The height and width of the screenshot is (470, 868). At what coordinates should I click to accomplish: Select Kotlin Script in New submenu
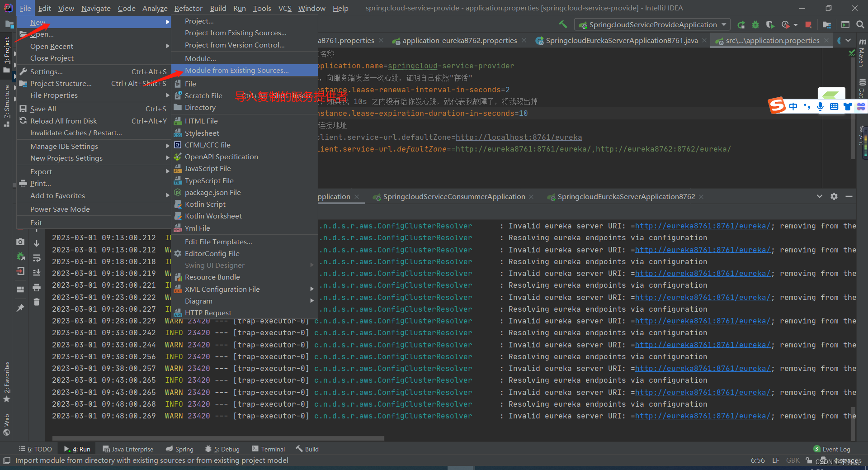pos(245,204)
